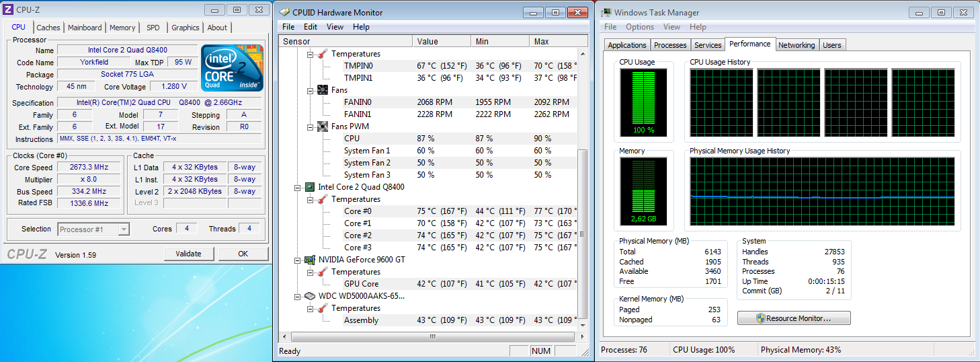Click the CPU-Z purple Z title bar icon
The height and width of the screenshot is (362, 980).
(x=8, y=9)
